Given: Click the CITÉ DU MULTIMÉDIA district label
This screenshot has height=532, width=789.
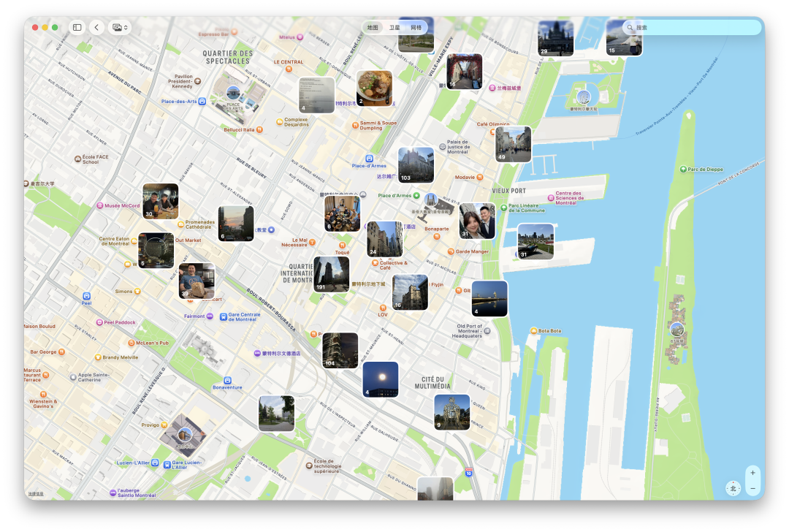Looking at the screenshot, I should [432, 382].
